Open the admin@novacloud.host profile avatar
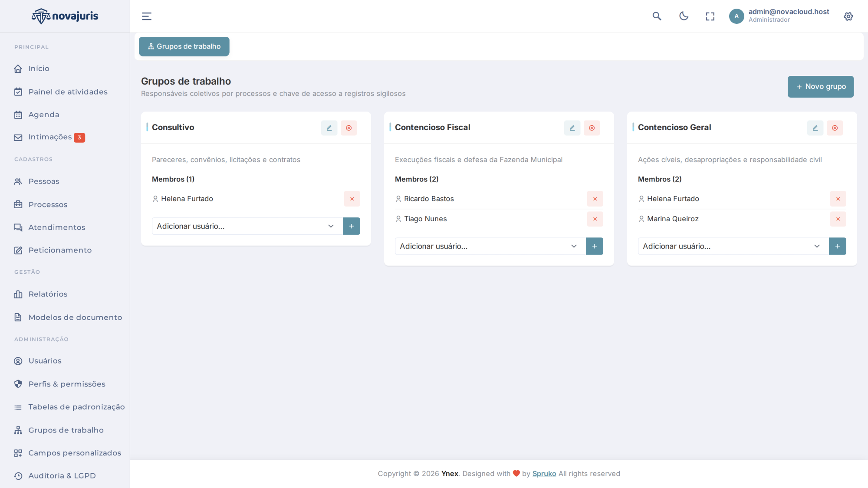Screen dimensions: 868x488 tap(736, 16)
